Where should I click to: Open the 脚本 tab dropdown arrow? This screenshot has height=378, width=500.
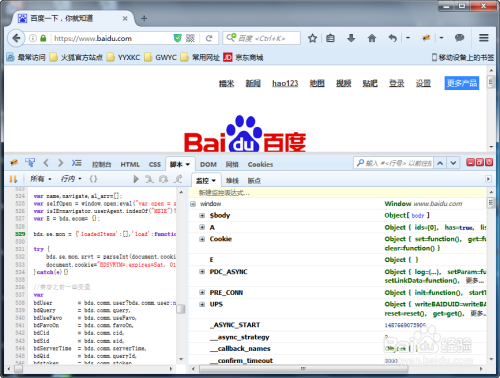[x=188, y=164]
